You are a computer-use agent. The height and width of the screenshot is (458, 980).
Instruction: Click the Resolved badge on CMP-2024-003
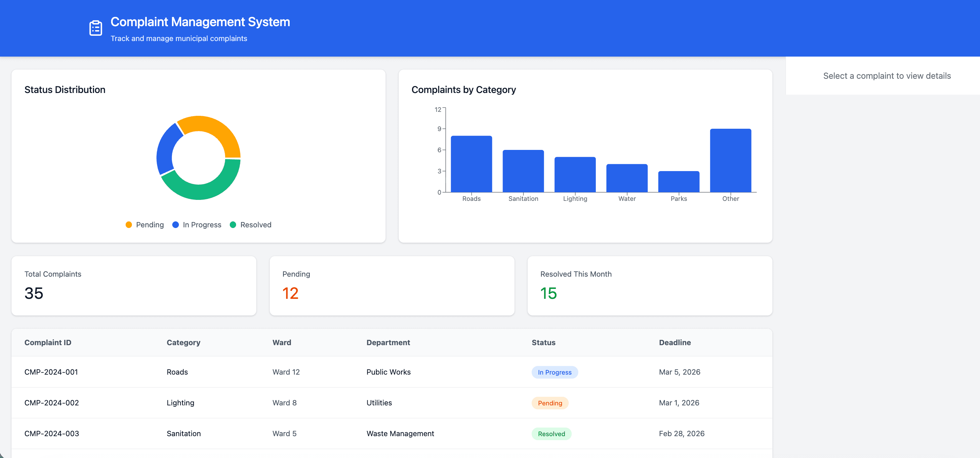(551, 433)
